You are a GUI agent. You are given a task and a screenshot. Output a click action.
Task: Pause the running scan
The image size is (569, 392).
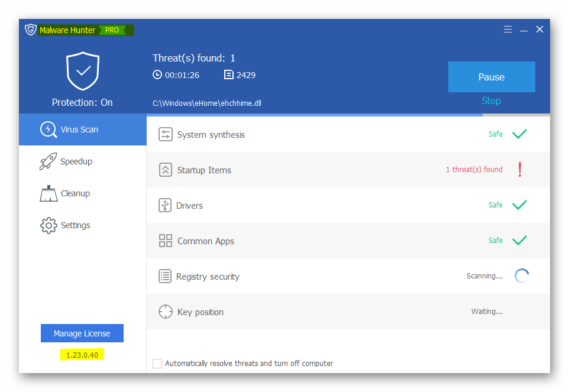[x=492, y=77]
